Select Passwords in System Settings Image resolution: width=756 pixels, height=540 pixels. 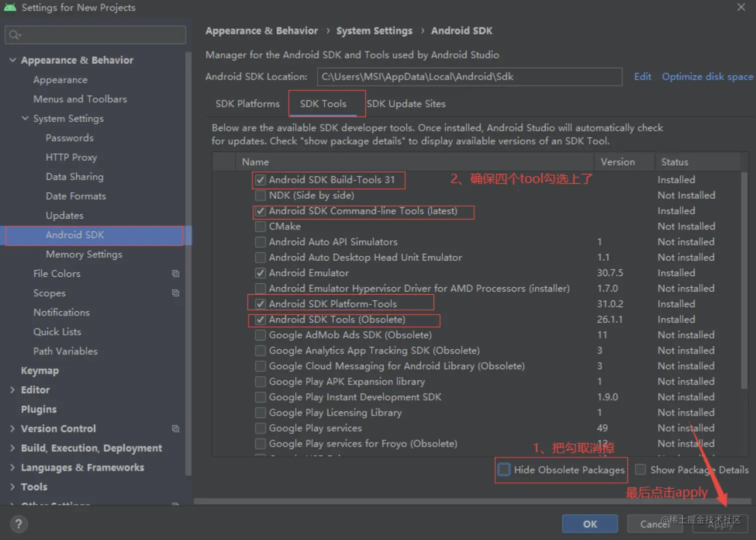click(69, 138)
